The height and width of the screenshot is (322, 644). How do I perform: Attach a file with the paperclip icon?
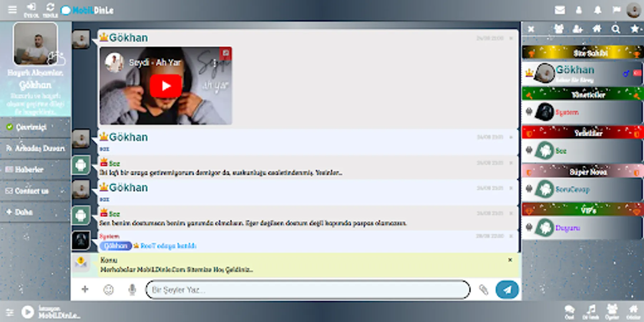483,289
